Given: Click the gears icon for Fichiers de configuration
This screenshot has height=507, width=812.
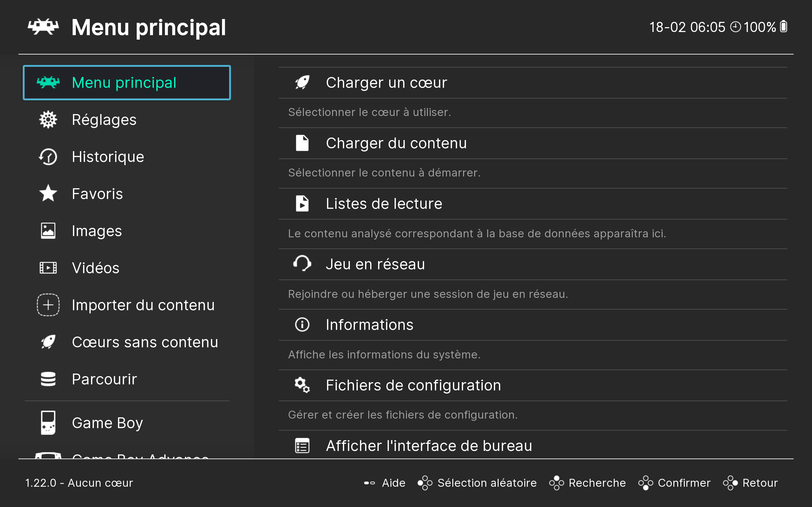Looking at the screenshot, I should 302,385.
